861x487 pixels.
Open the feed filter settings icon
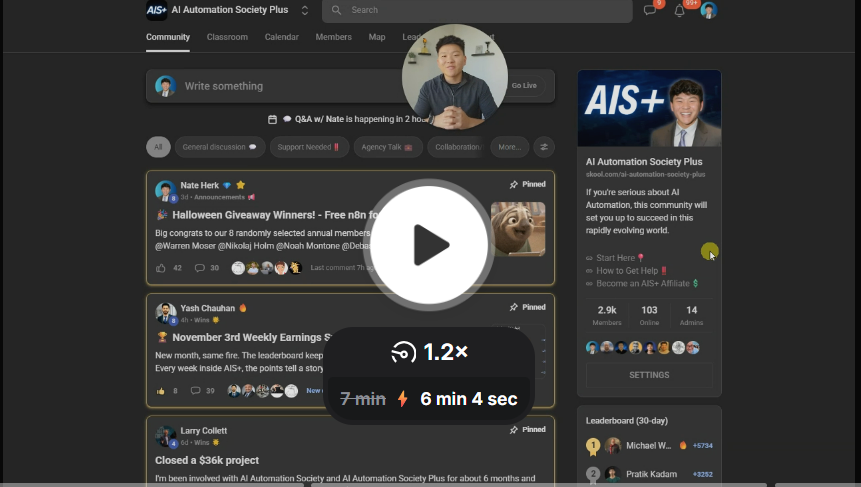tap(544, 147)
